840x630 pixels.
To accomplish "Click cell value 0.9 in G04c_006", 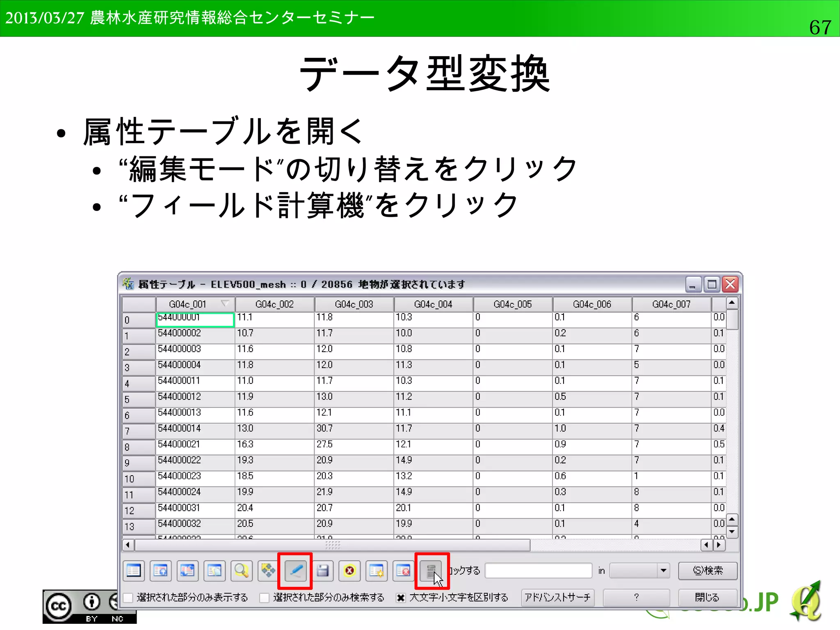I will (592, 447).
